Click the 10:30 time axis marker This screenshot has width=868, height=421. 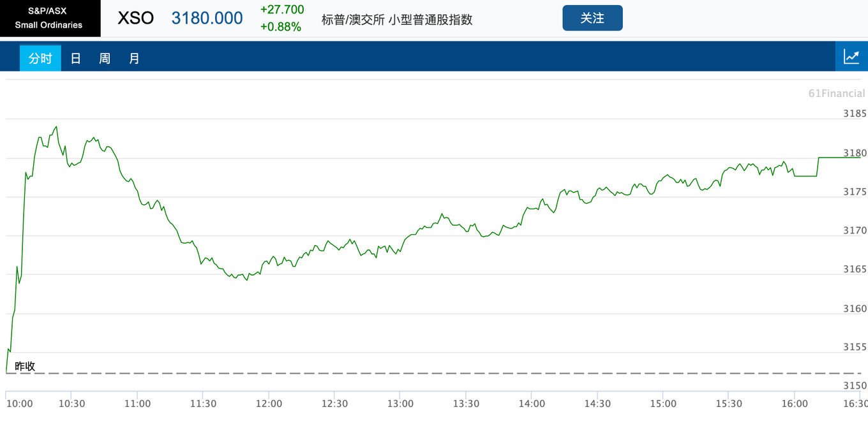pos(71,404)
